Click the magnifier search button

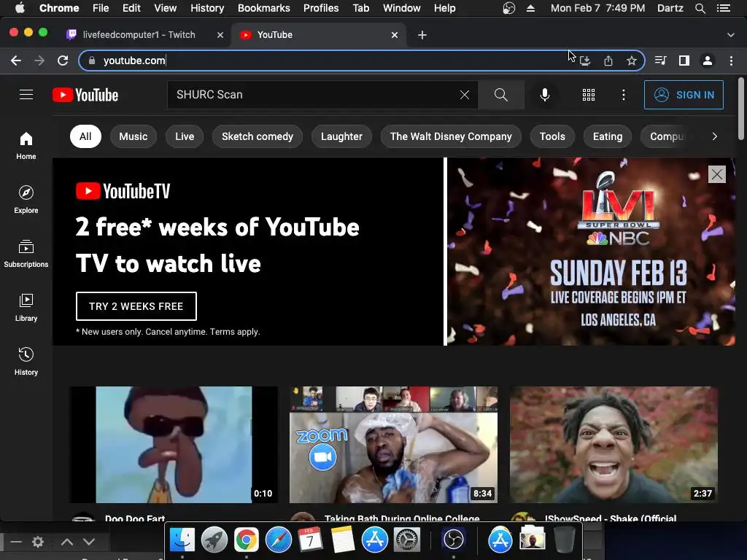(500, 95)
